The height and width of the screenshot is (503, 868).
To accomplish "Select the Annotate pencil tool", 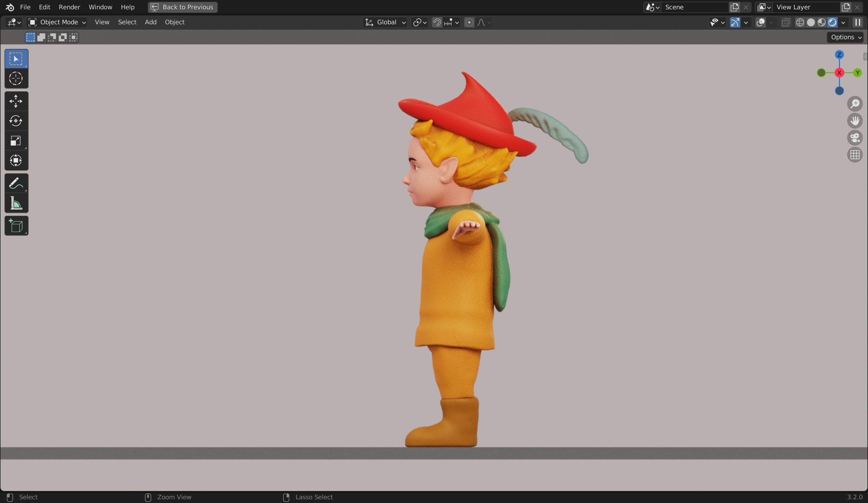I will click(16, 184).
